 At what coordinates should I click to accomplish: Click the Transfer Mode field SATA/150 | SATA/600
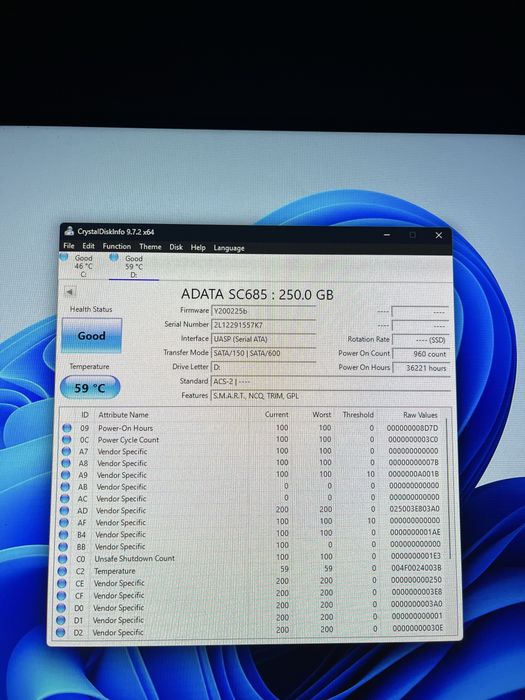[263, 353]
